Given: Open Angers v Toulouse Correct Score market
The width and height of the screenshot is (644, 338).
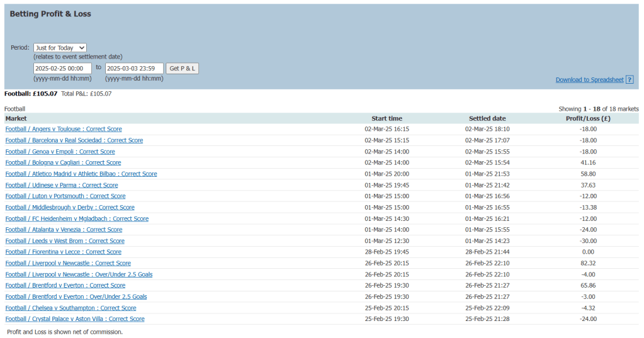Looking at the screenshot, I should click(x=64, y=129).
